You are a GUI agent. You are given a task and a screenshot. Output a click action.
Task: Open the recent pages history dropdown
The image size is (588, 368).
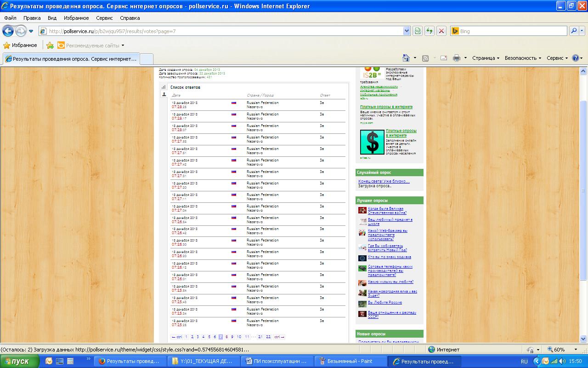[31, 31]
